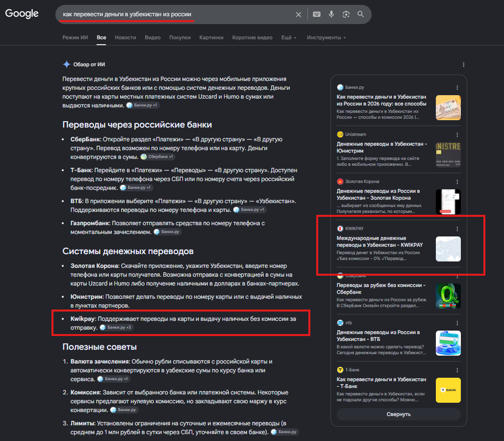
Task: Click the Google logo
Action: coord(22,14)
